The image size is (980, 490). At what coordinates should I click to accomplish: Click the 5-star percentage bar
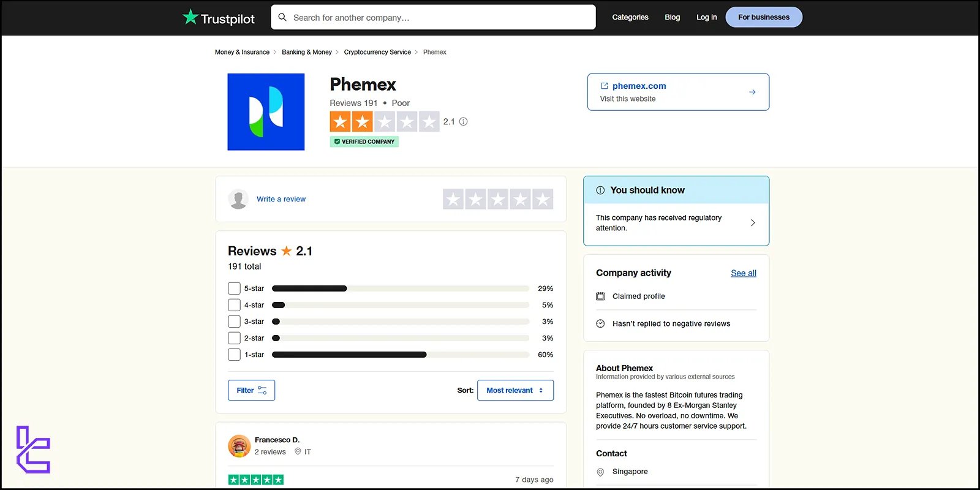tap(401, 288)
